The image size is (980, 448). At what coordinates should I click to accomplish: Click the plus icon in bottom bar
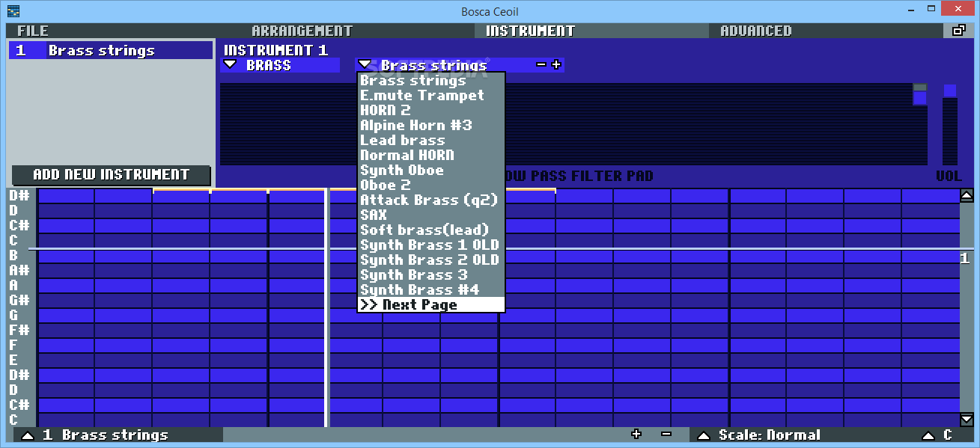(x=636, y=434)
